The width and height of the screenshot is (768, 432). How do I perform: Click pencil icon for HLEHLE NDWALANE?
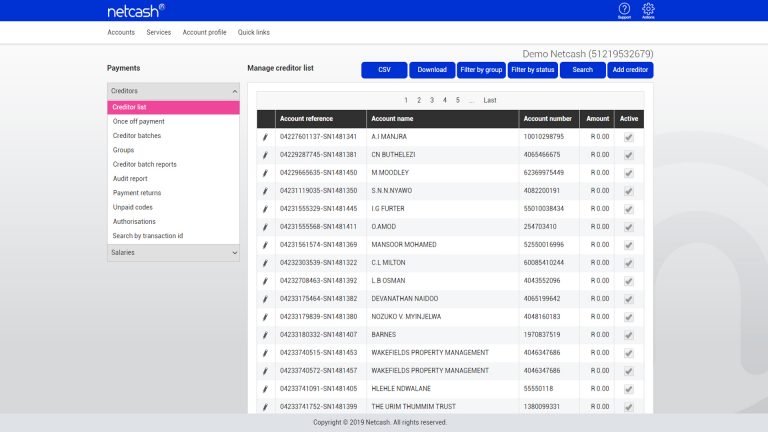tap(265, 389)
